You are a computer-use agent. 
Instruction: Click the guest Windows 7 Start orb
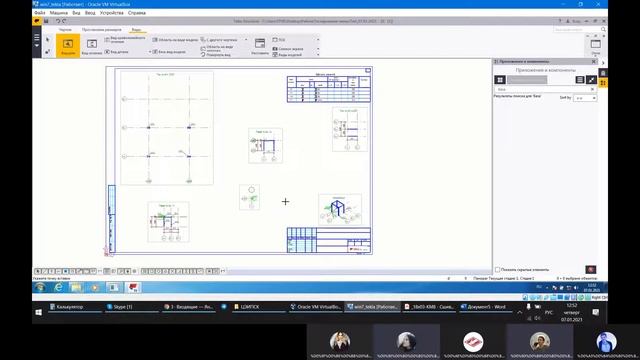40,288
